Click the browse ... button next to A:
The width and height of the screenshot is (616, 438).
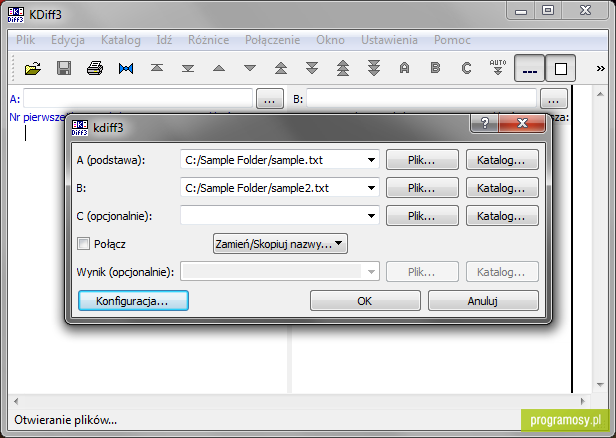[270, 99]
